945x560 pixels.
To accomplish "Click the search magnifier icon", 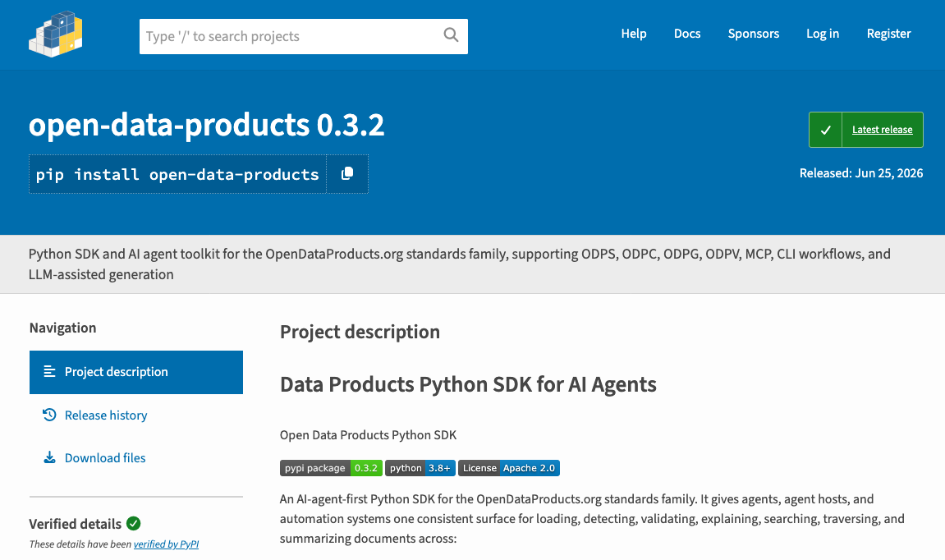I will coord(451,35).
